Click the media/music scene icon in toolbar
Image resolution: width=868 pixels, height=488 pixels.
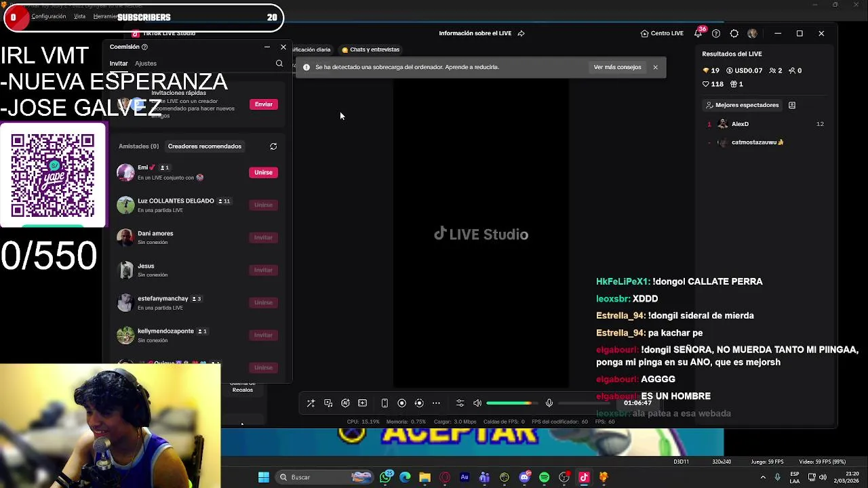328,403
